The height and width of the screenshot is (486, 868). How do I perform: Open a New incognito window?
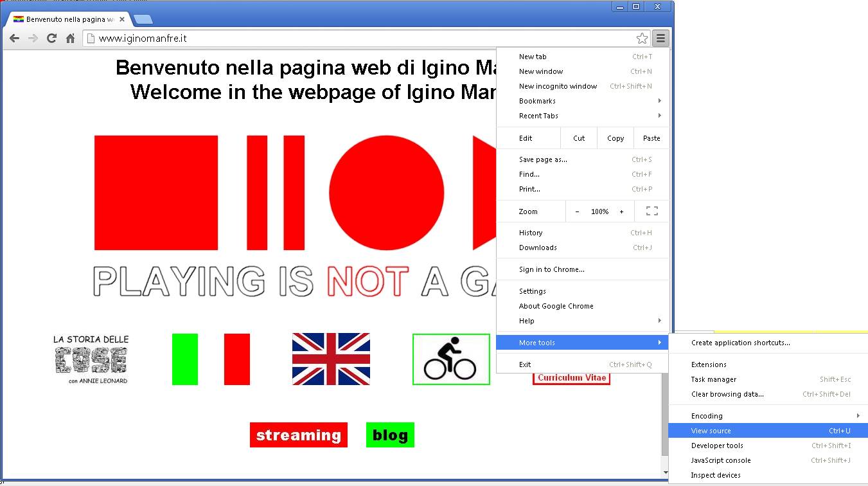click(583, 86)
